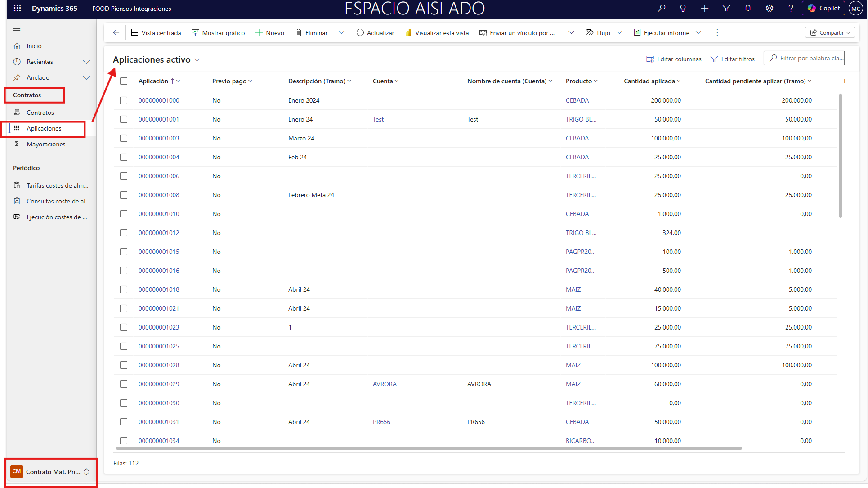The height and width of the screenshot is (488, 868).
Task: Expand the Aplicaciones activo view selector
Action: [x=197, y=60]
